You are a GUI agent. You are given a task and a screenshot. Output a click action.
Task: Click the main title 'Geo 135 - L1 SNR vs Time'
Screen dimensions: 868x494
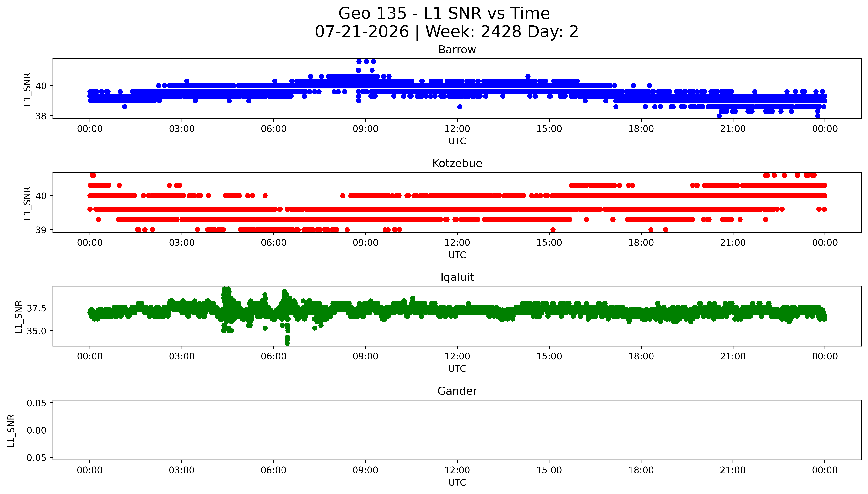tap(444, 14)
